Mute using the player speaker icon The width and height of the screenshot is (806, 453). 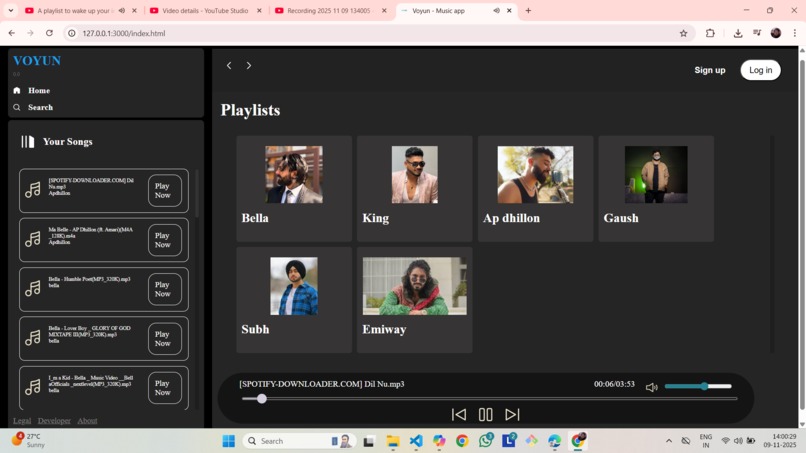coord(651,387)
